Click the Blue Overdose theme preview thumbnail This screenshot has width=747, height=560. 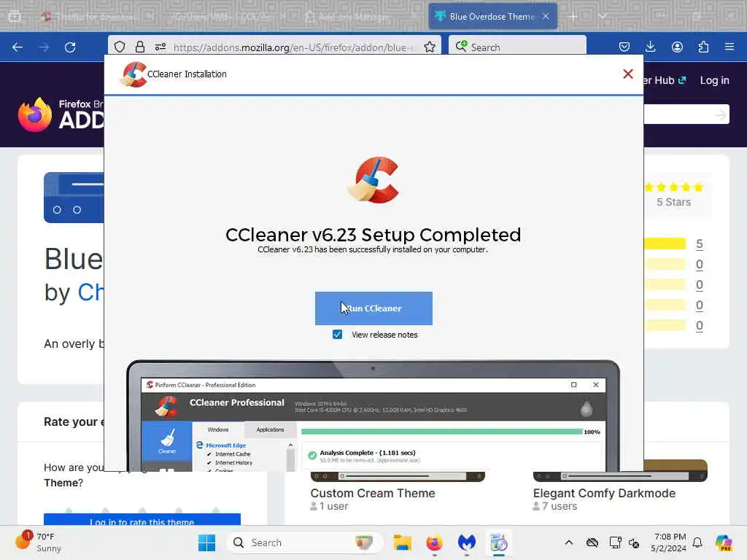coord(74,198)
